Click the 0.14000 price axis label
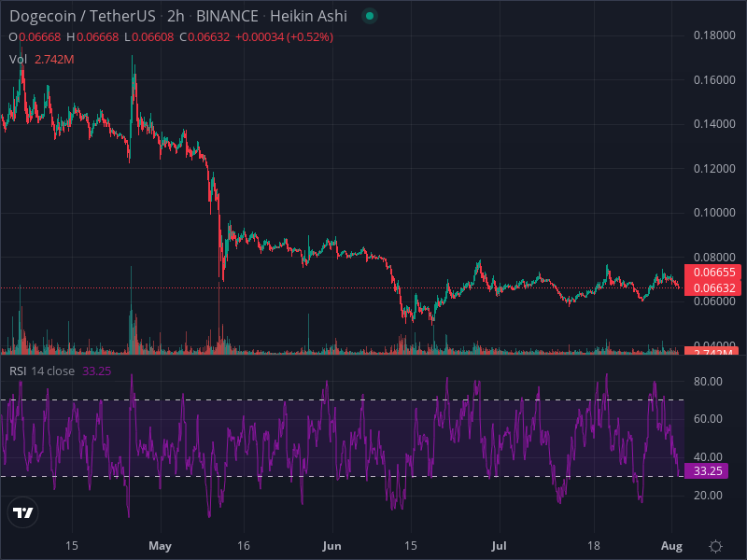747x560 pixels. (x=714, y=124)
